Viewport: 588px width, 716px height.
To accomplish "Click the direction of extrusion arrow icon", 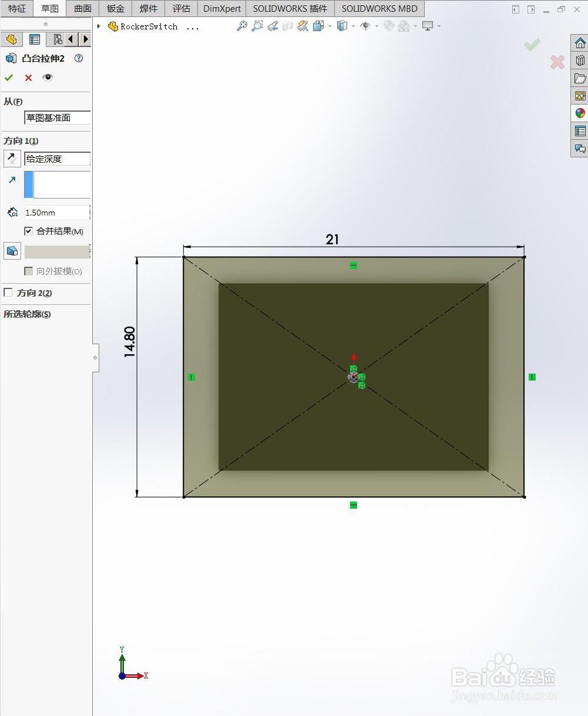I will (x=12, y=180).
